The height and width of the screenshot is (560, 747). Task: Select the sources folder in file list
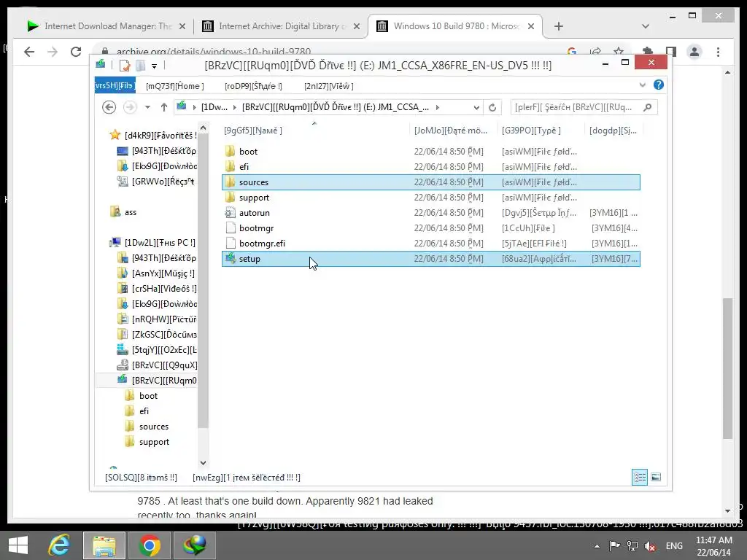(430, 182)
